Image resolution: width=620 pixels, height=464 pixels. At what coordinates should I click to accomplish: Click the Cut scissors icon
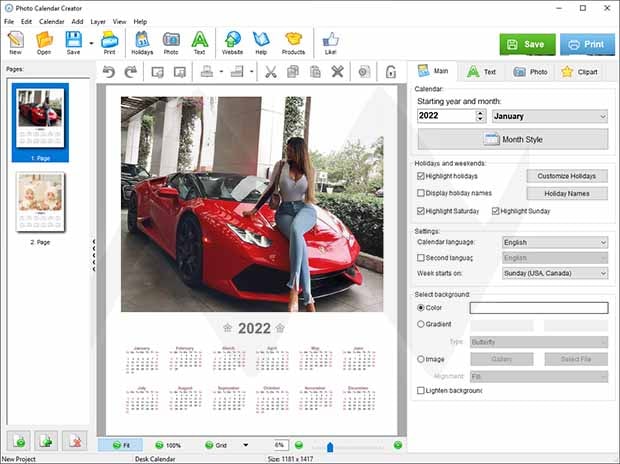tap(271, 72)
